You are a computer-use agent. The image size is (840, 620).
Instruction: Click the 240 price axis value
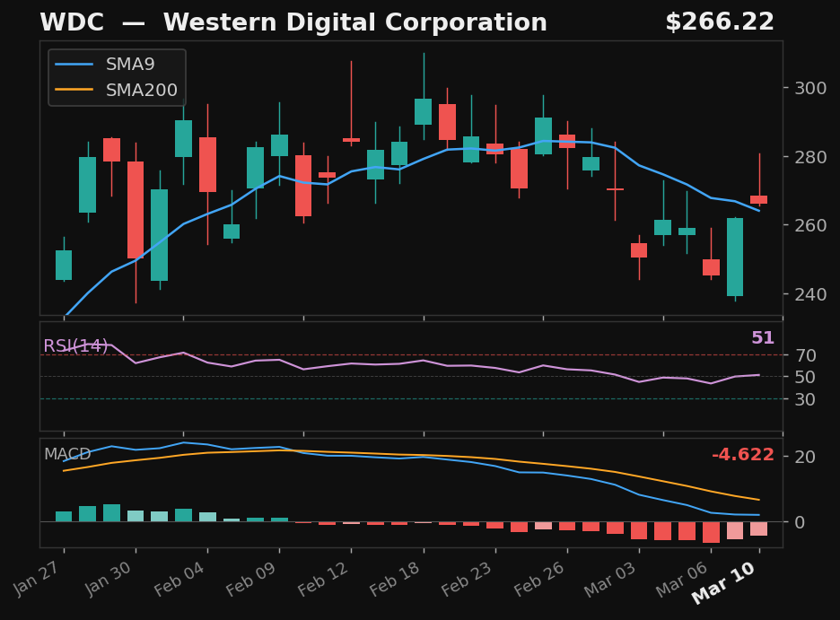click(812, 293)
